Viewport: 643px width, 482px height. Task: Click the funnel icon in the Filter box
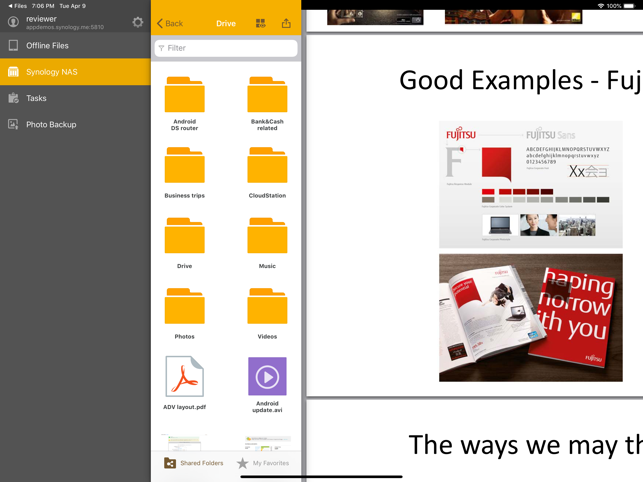tap(161, 48)
